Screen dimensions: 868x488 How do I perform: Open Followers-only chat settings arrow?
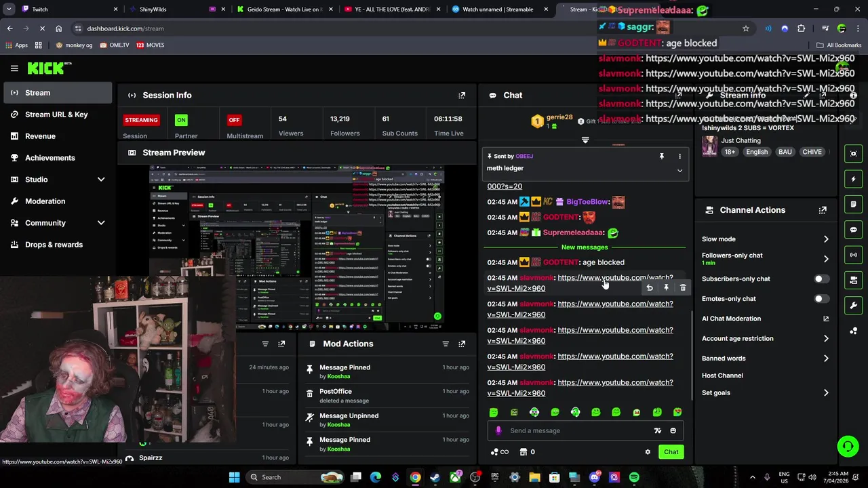point(826,259)
